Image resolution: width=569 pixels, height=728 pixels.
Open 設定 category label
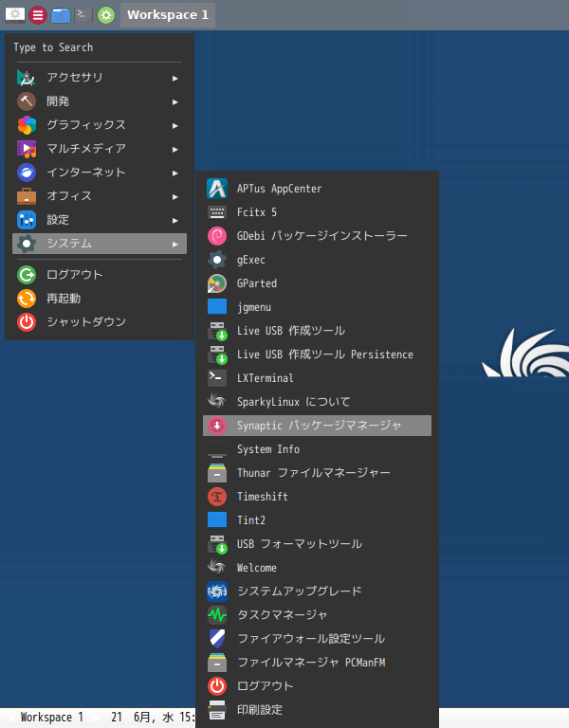click(58, 220)
